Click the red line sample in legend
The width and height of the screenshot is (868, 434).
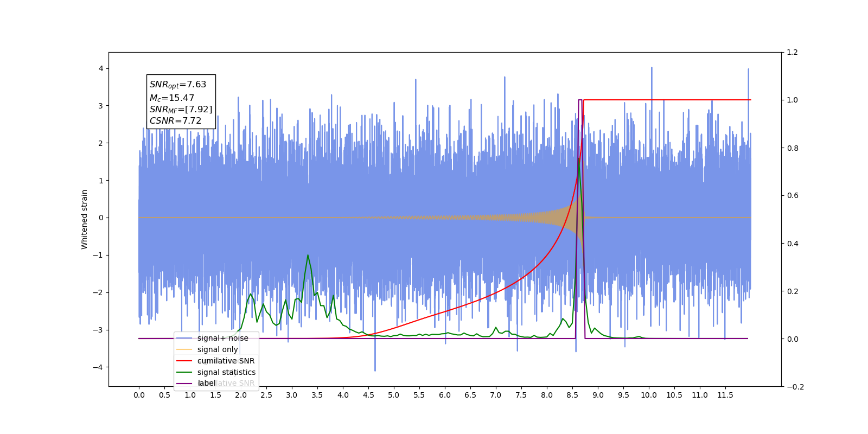(184, 361)
